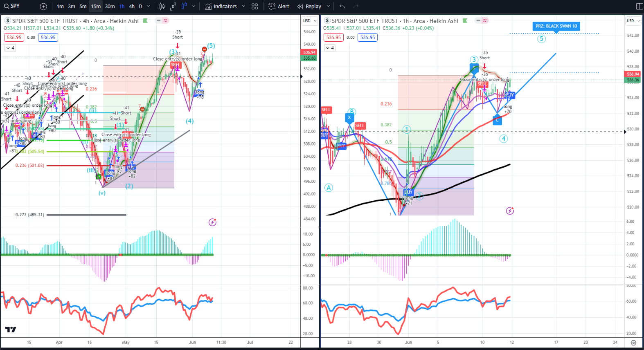
Task: Click the circled wave 5 label on the 1h chart
Action: pos(541,39)
